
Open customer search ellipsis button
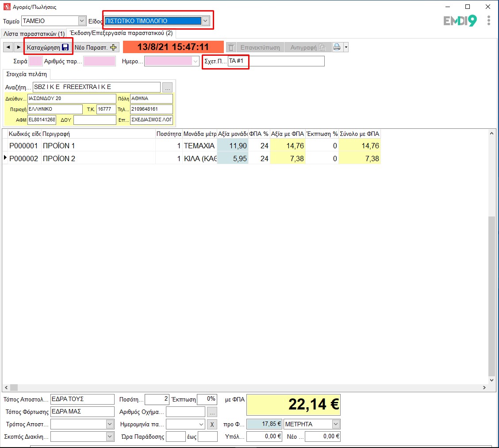pos(167,87)
